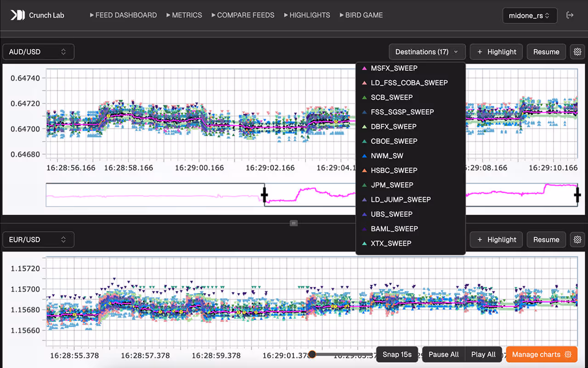Toggle LD_JUMP_SWEEP destination
588x368 pixels.
pos(411,200)
